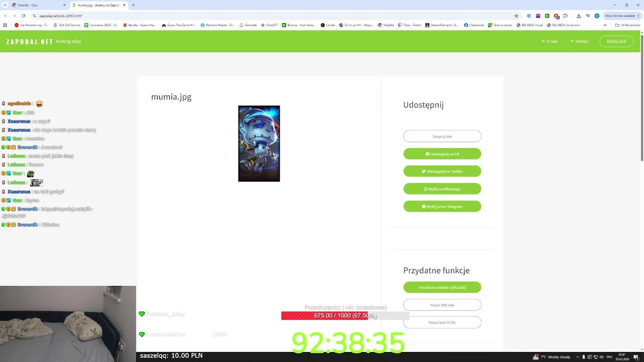
Task: Go back with the browser back arrow
Action: tap(6, 16)
